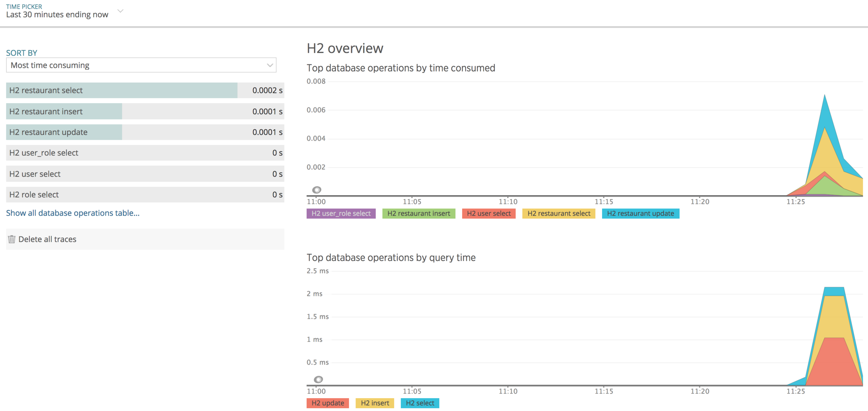This screenshot has width=868, height=411.
Task: Click the Last 30 minutes ending now picker
Action: click(x=57, y=15)
